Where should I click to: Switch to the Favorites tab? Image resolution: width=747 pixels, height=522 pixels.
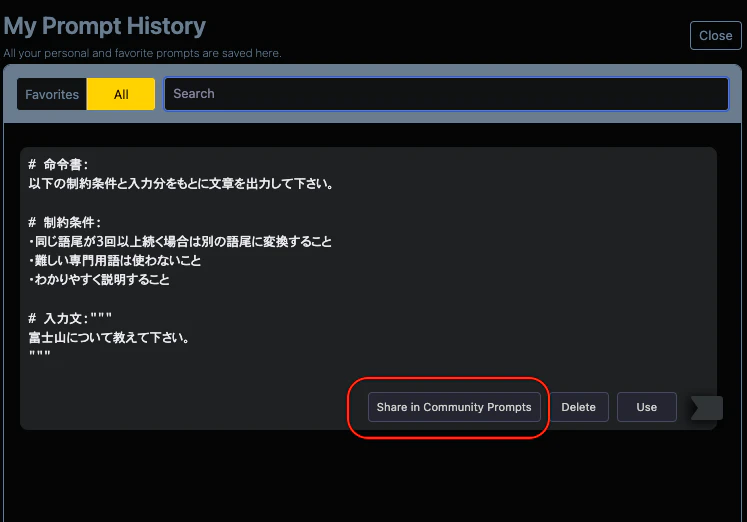tap(52, 94)
